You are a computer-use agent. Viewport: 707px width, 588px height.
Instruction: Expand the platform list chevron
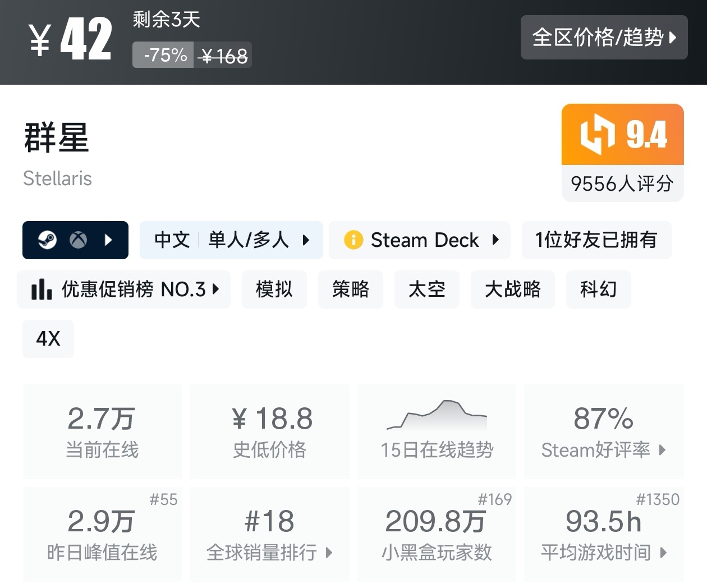click(x=108, y=240)
